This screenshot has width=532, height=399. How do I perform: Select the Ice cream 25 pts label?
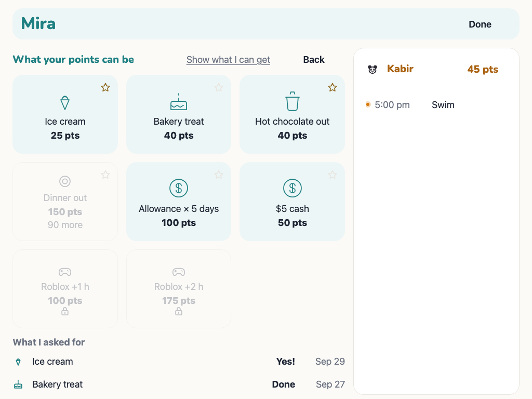click(65, 136)
